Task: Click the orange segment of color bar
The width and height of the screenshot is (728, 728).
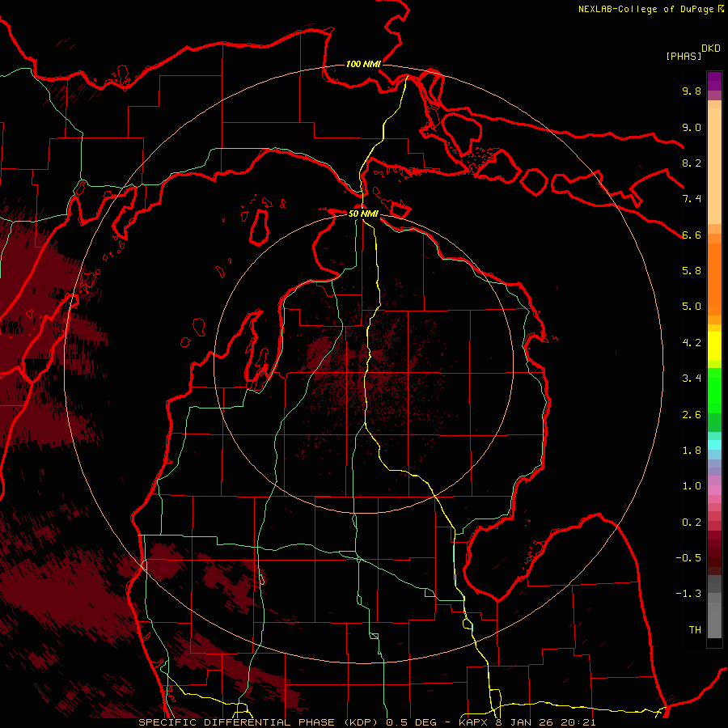Action: click(714, 278)
